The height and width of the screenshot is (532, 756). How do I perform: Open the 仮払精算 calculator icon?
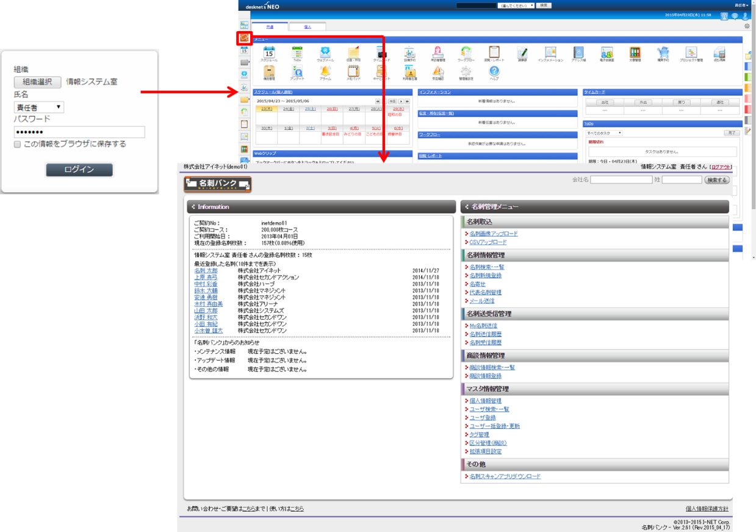click(719, 53)
